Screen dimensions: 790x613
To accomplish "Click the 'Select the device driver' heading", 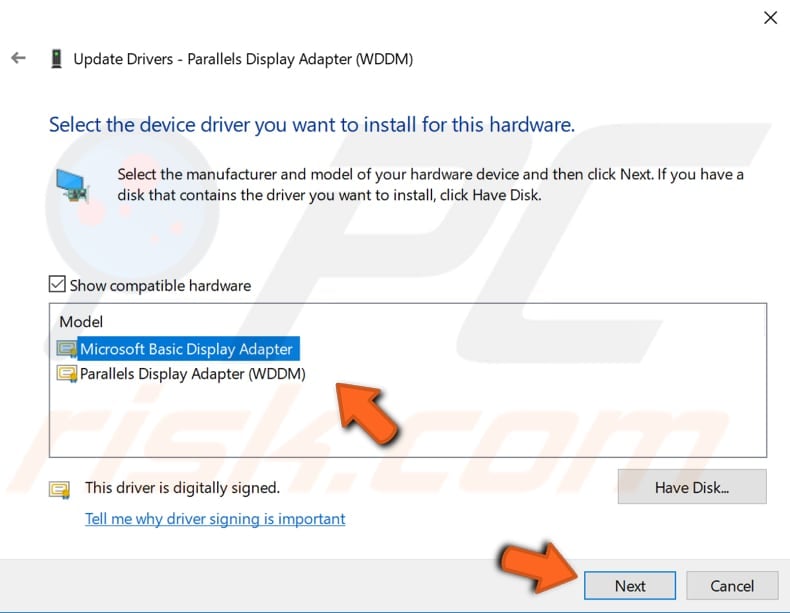I will tap(312, 124).
